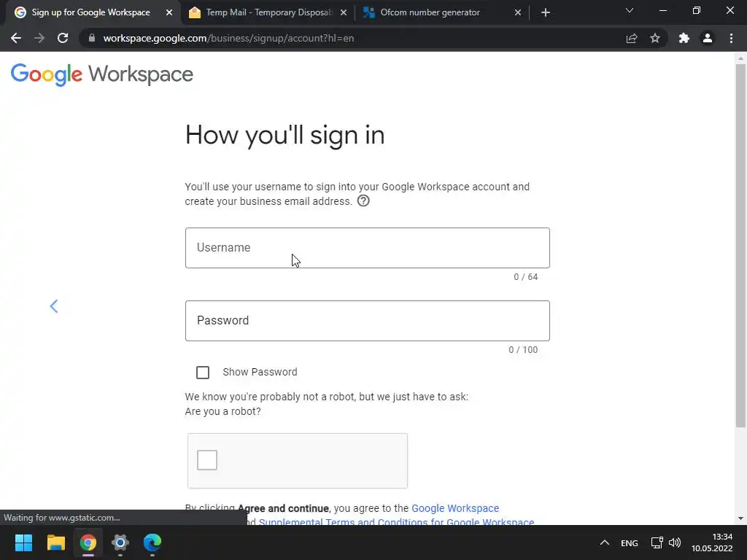The image size is (747, 560).
Task: Show hidden system tray icons
Action: [x=605, y=542]
